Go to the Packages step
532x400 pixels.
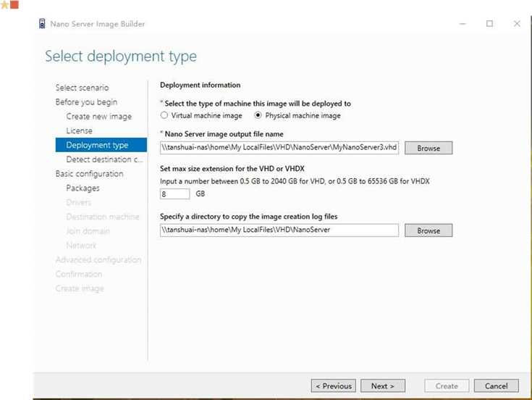(83, 188)
